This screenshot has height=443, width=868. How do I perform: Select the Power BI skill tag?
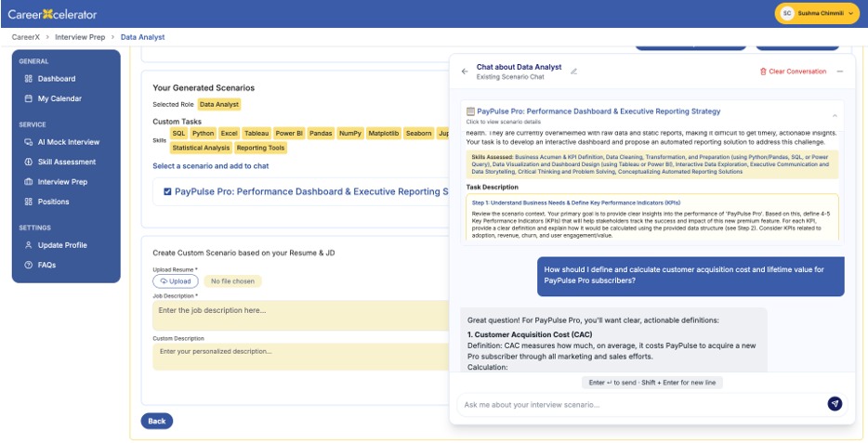click(289, 134)
